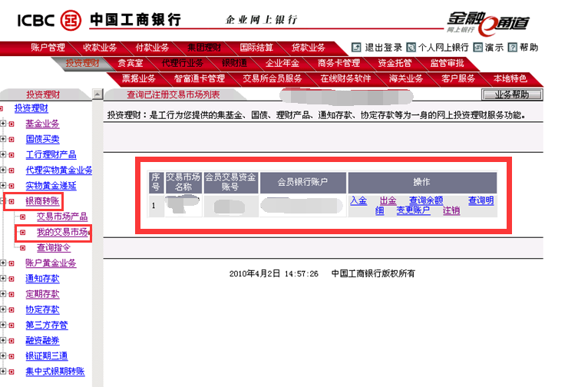Open the 付款业务 menu tab
The height and width of the screenshot is (387, 588).
[152, 48]
